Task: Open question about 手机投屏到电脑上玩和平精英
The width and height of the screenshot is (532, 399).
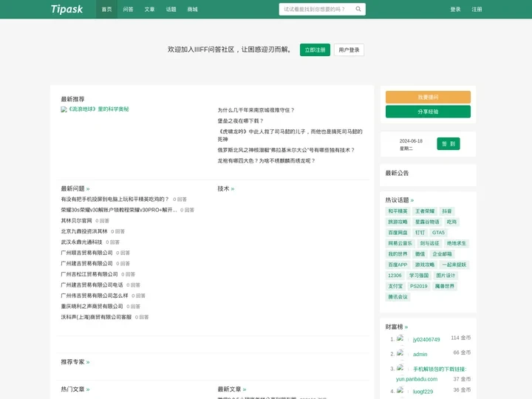Action: tap(115, 199)
